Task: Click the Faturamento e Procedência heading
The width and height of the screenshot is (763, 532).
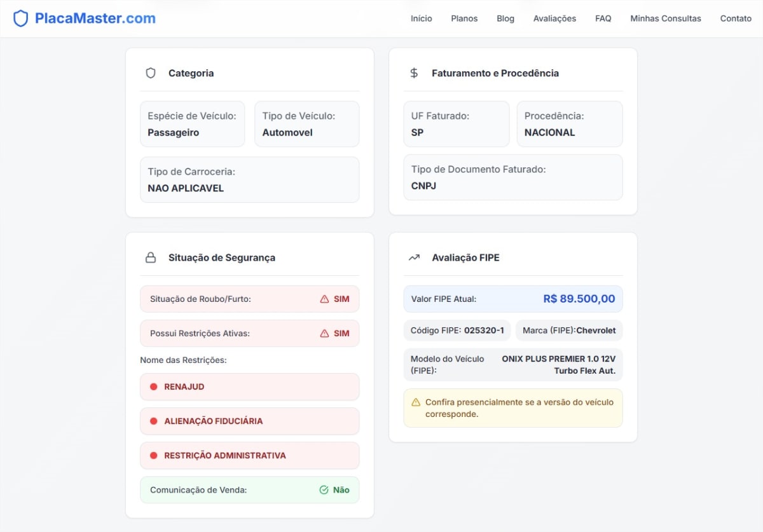Action: pyautogui.click(x=495, y=73)
